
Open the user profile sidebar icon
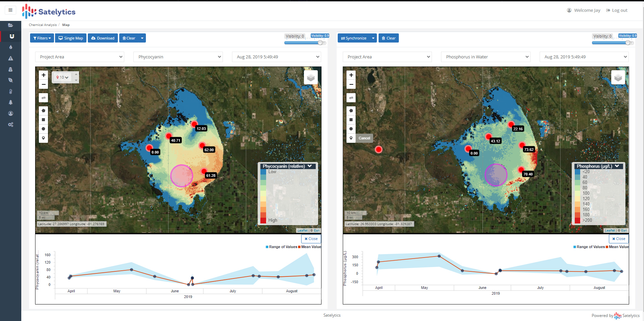click(10, 113)
